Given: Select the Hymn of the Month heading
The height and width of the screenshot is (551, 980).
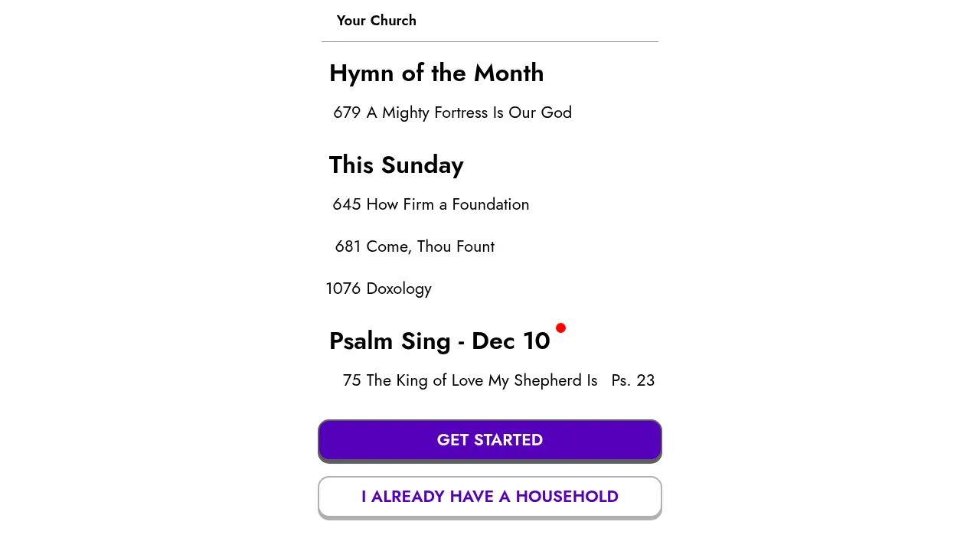Looking at the screenshot, I should point(436,73).
